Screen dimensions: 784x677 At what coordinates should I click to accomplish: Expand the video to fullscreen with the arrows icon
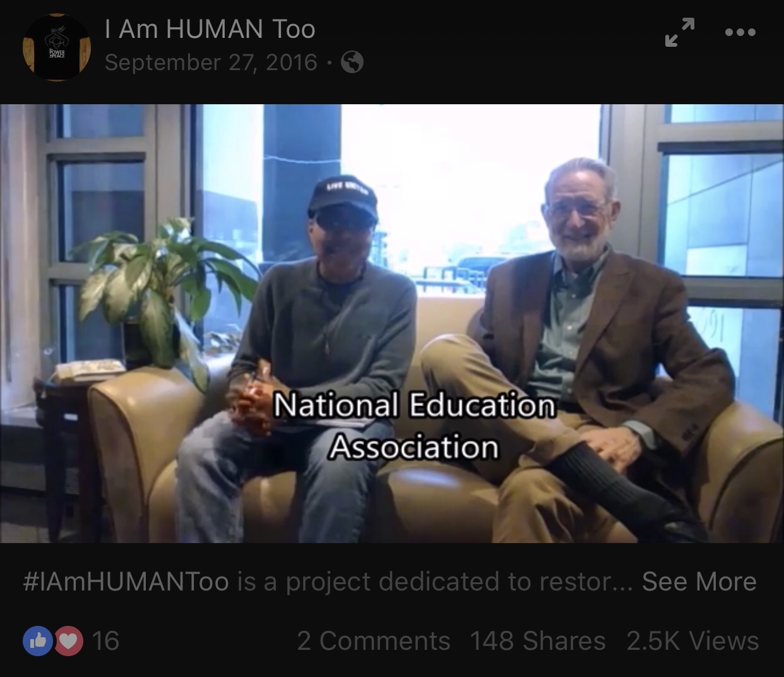(680, 32)
